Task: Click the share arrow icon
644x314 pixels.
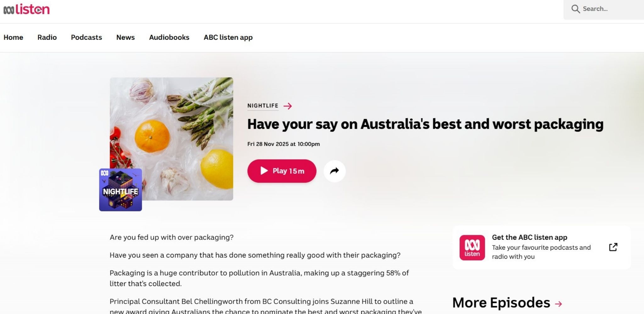Action: pos(335,171)
